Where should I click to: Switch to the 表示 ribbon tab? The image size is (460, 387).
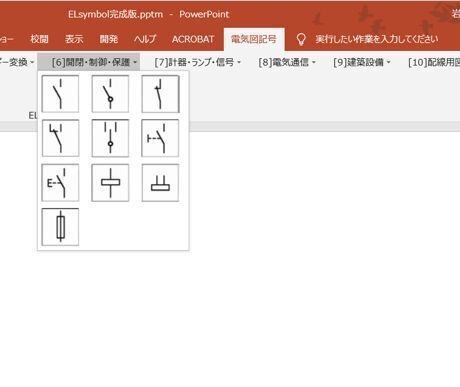(74, 39)
